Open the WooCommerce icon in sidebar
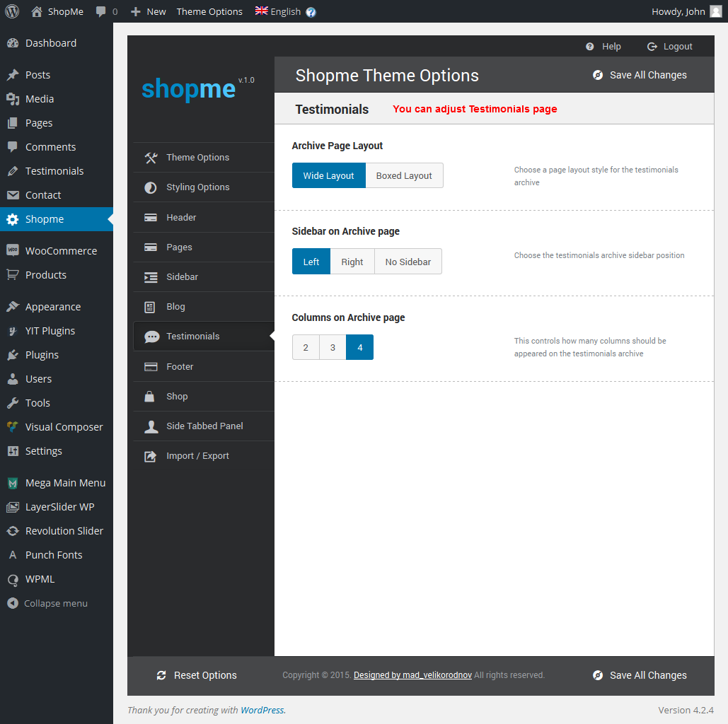 tap(12, 251)
